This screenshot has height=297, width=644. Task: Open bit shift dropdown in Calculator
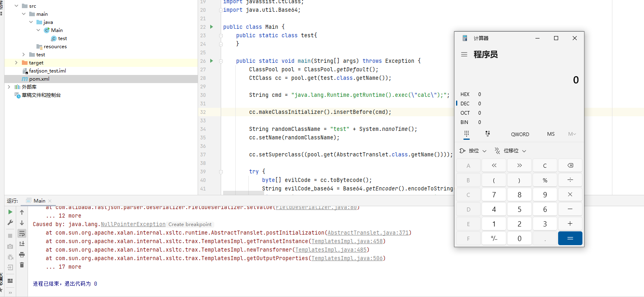[x=510, y=151]
